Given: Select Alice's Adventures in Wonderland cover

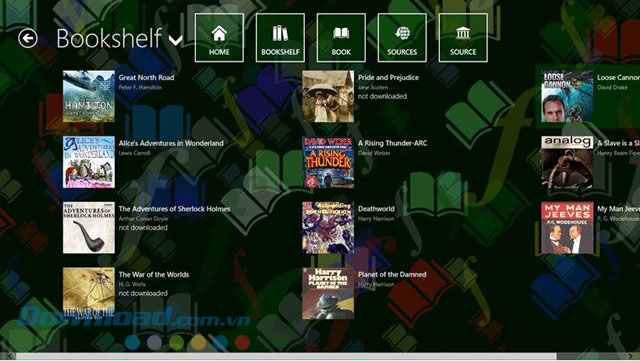Looking at the screenshot, I should coord(89,162).
